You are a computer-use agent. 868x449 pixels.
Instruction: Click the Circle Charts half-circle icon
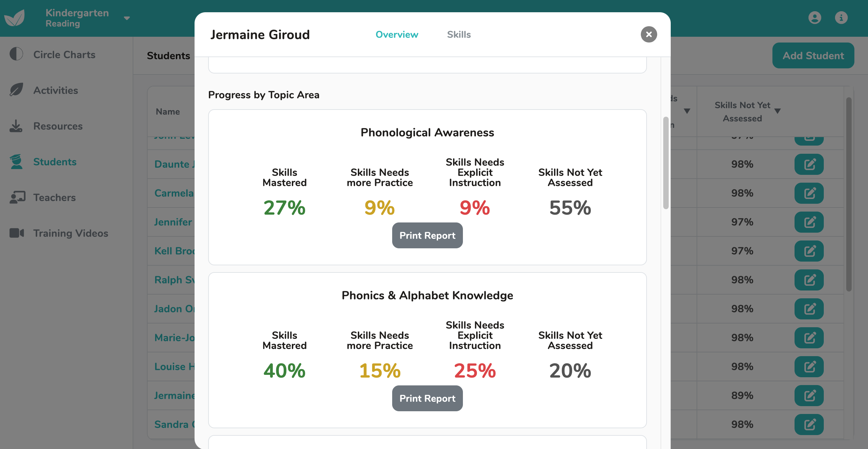point(16,54)
